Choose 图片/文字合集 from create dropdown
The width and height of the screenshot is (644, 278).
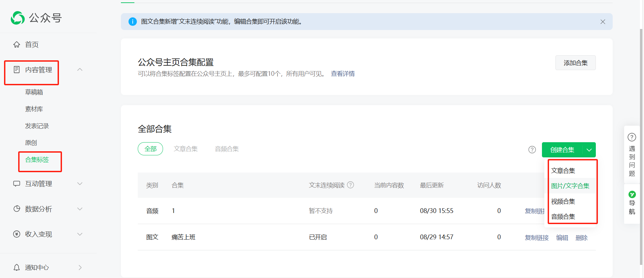pos(571,186)
